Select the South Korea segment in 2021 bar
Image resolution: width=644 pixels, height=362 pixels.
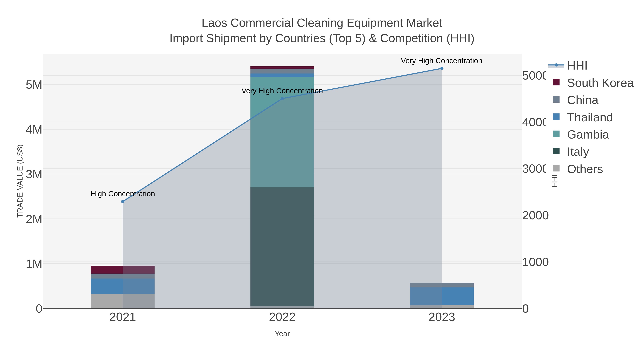[123, 270]
